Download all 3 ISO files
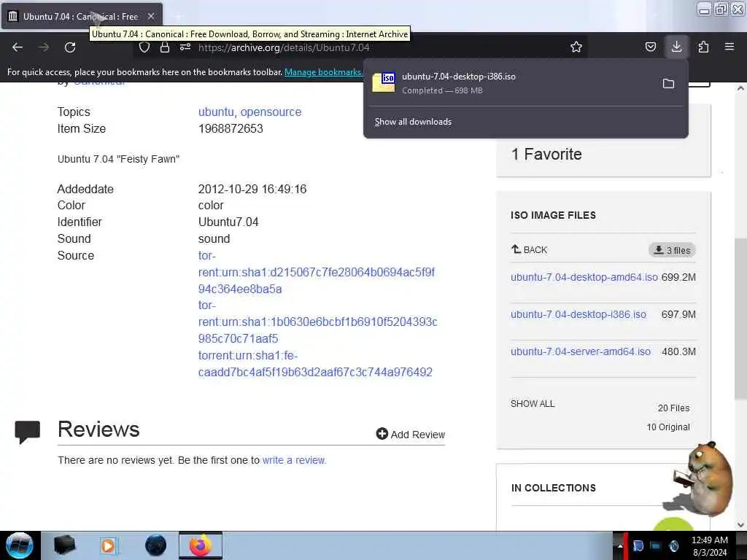Viewport: 747px width, 560px height. click(x=672, y=250)
